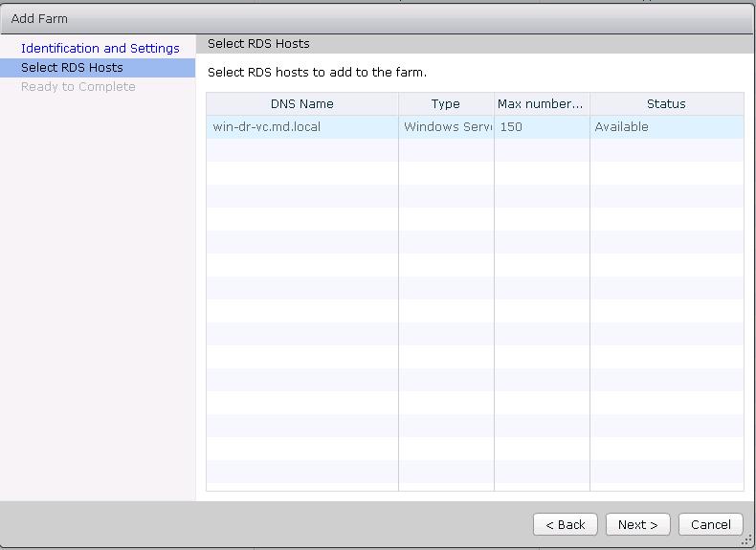Click the Windows Server type cell
This screenshot has width=756, height=550.
pyautogui.click(x=447, y=126)
